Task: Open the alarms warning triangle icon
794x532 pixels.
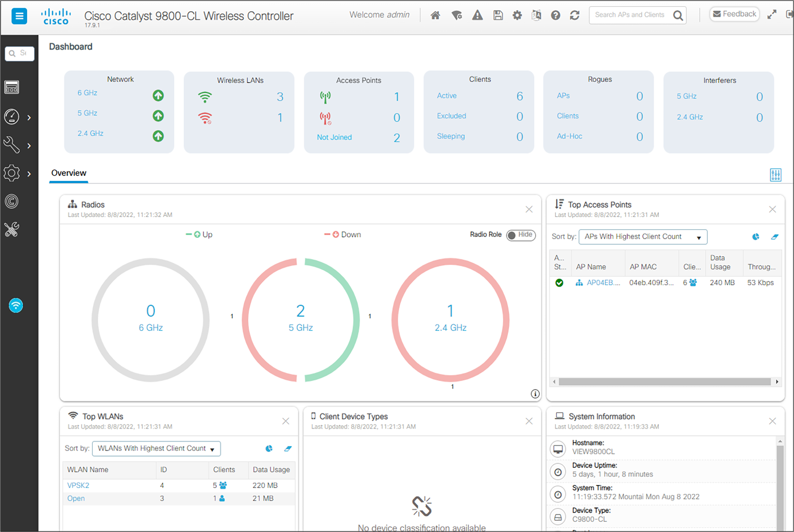Action: [477, 15]
